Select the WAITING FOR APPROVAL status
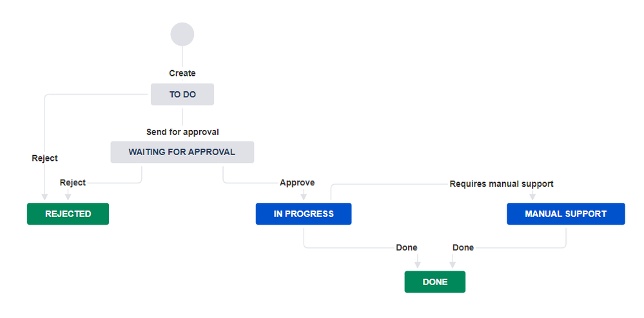This screenshot has height=318, width=644. point(182,152)
